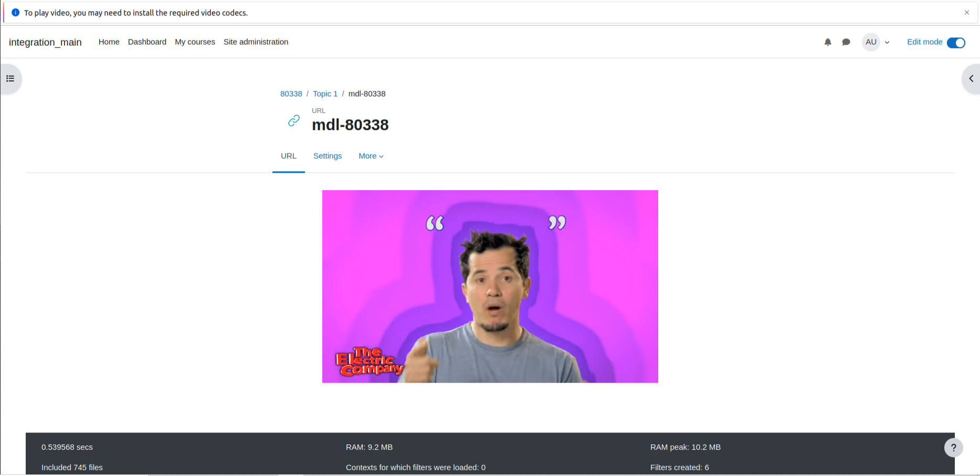Click the integration_main site name
The width and height of the screenshot is (980, 476).
[x=45, y=42]
